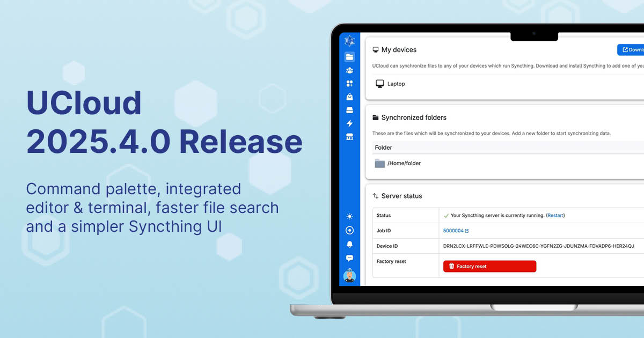The image size is (644, 338).
Task: Open the disk drive icon in sidebar
Action: coord(349,110)
